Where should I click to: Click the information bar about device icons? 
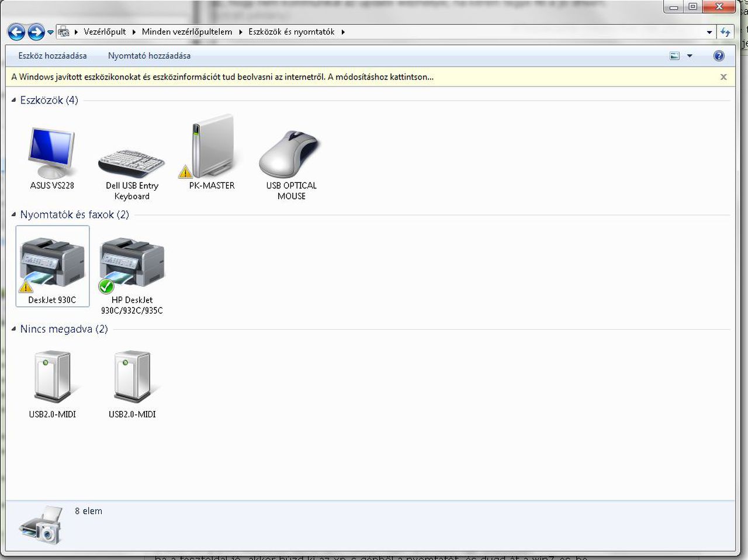coord(370,77)
